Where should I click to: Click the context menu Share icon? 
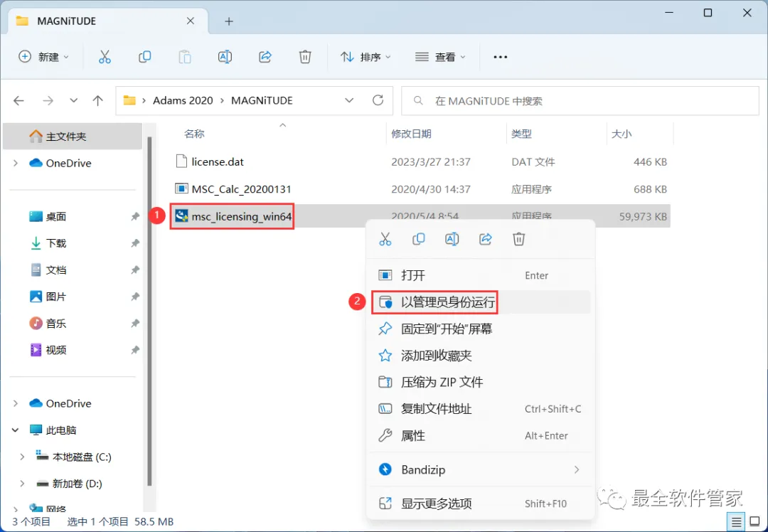(x=486, y=239)
